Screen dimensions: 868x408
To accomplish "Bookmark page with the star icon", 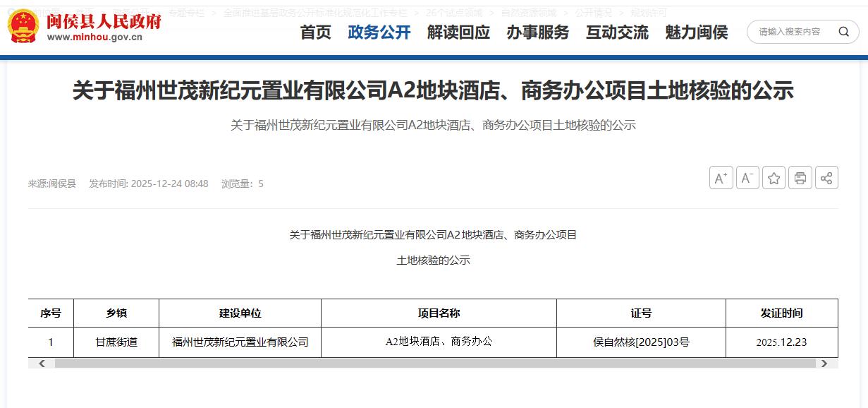I will (x=774, y=178).
